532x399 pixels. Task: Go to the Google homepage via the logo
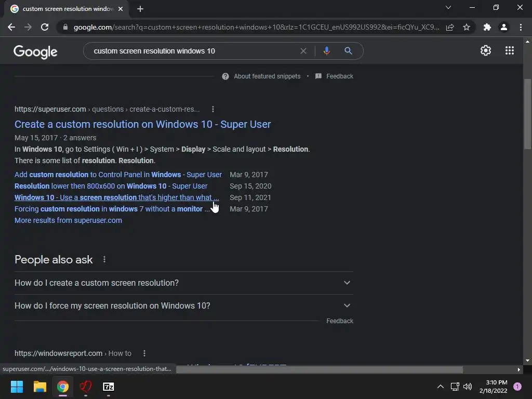[x=35, y=51]
